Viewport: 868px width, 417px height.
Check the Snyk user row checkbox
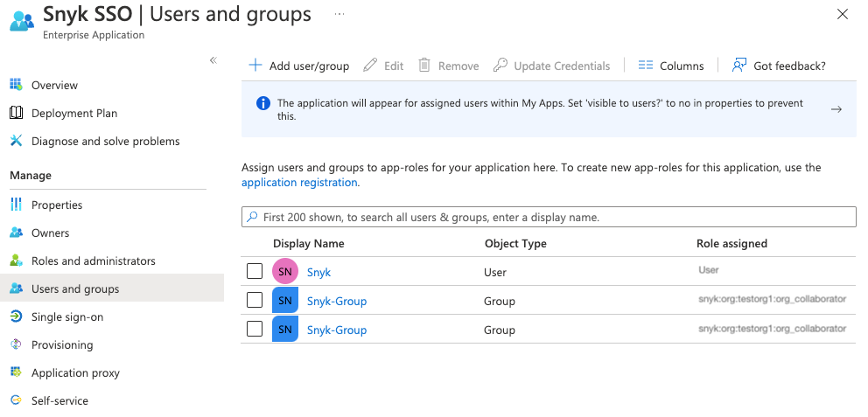click(x=255, y=271)
